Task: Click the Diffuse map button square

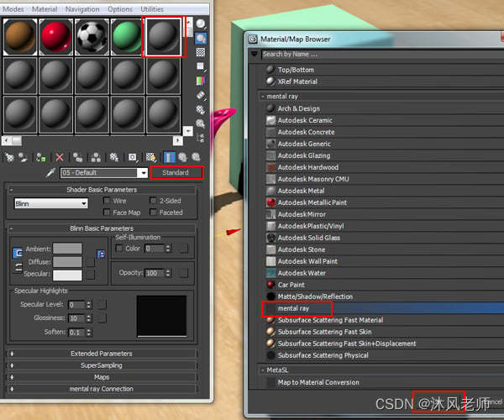Action: click(91, 262)
